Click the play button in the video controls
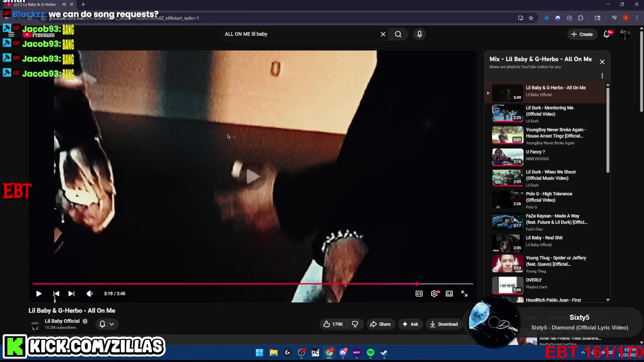The width and height of the screenshot is (644, 362). pos(39,294)
